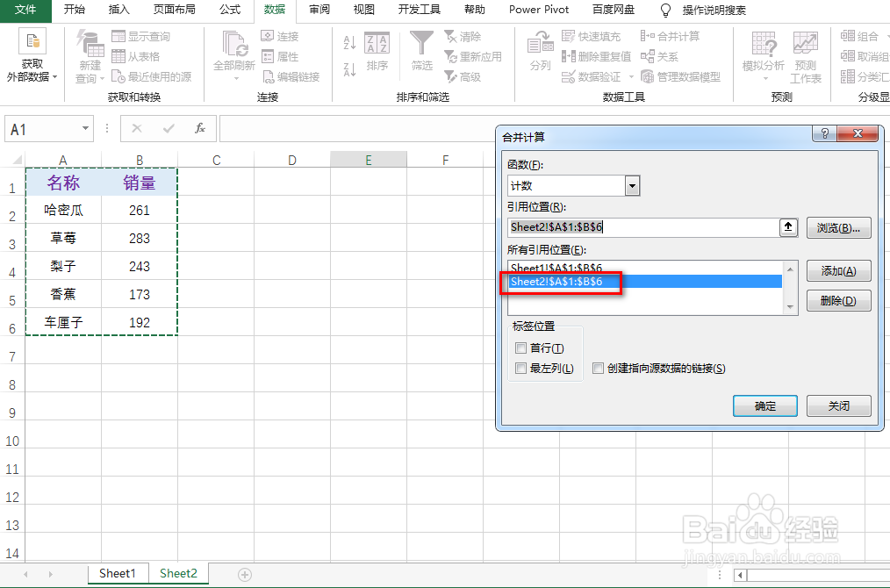890x588 pixels.
Task: Click the 添加 (Add) button
Action: pyautogui.click(x=838, y=271)
